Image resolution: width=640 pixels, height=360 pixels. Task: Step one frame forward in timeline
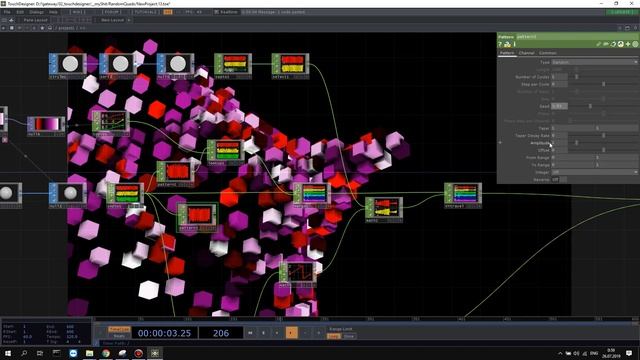click(x=318, y=333)
